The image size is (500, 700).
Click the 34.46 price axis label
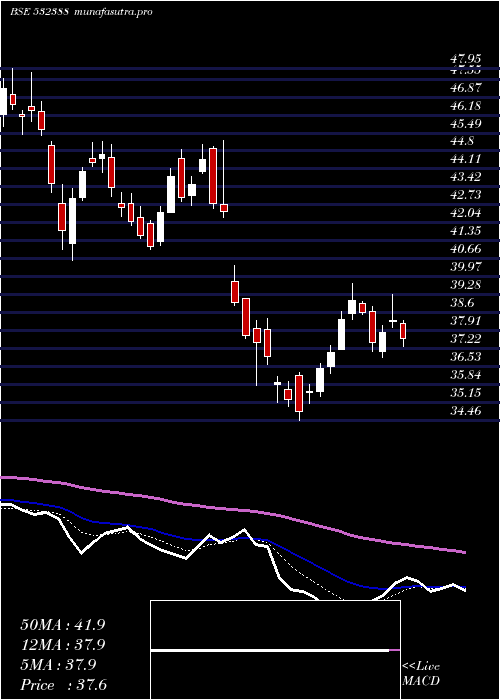point(466,411)
